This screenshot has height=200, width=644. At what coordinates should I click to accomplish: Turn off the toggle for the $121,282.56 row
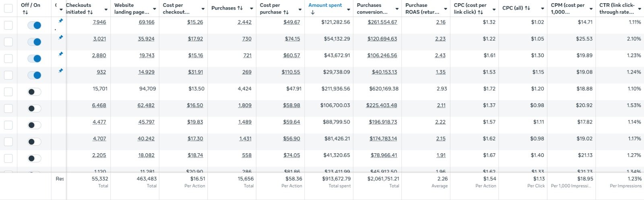click(x=34, y=25)
